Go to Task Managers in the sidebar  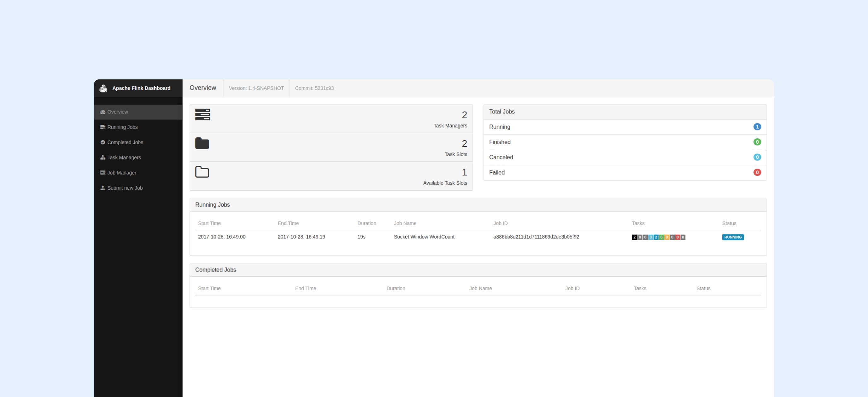(138, 157)
